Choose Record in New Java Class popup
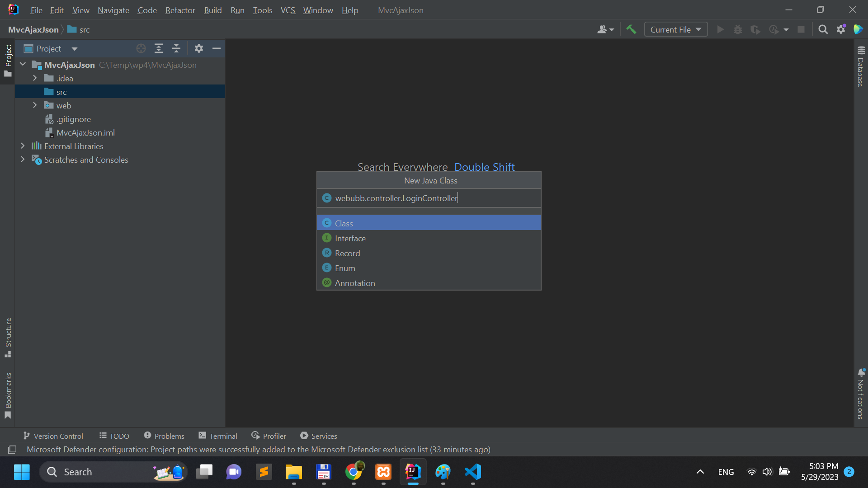868x488 pixels. tap(429, 253)
